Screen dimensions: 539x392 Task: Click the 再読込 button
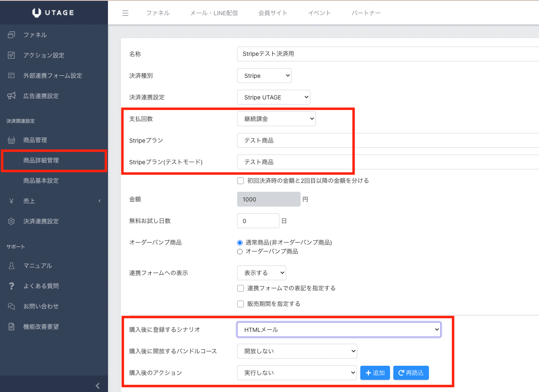point(411,373)
